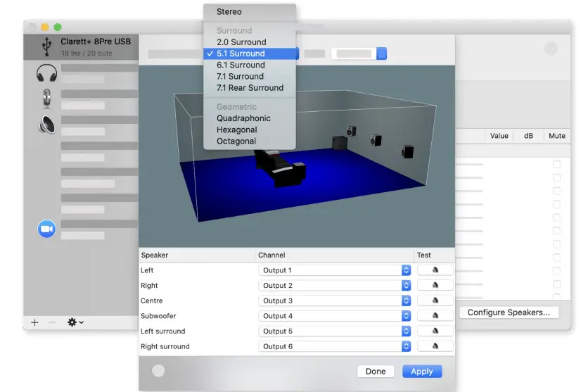Image resolution: width=588 pixels, height=392 pixels.
Task: Choose Stereo configuration from menu
Action: [x=250, y=12]
